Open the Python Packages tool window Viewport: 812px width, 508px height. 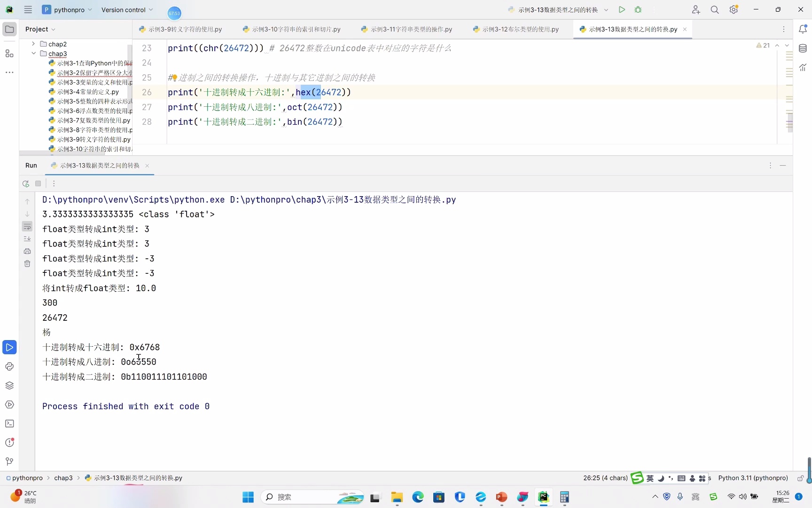pos(9,385)
